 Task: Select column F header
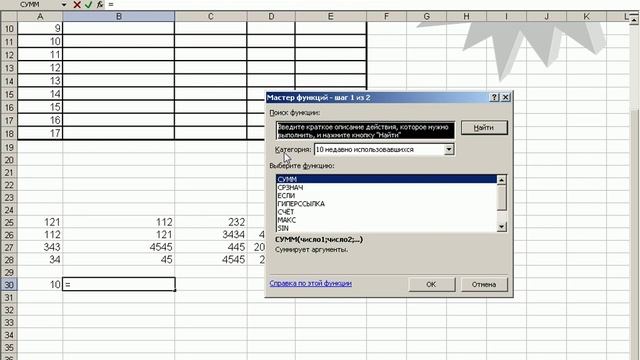(x=386, y=17)
